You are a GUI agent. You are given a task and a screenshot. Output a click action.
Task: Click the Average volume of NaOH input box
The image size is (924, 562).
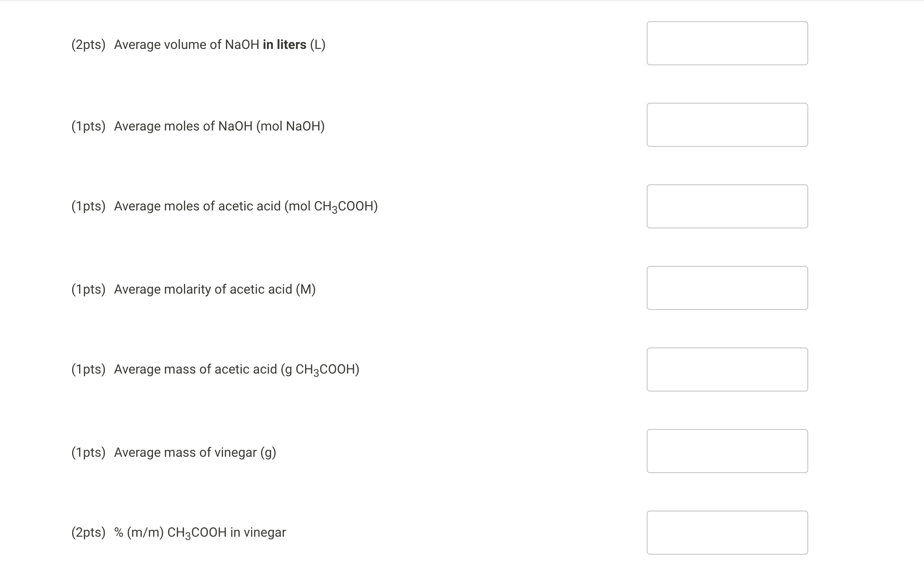click(727, 43)
